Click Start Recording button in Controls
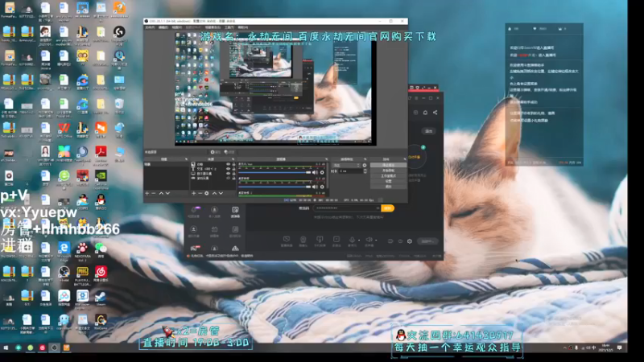 click(389, 171)
